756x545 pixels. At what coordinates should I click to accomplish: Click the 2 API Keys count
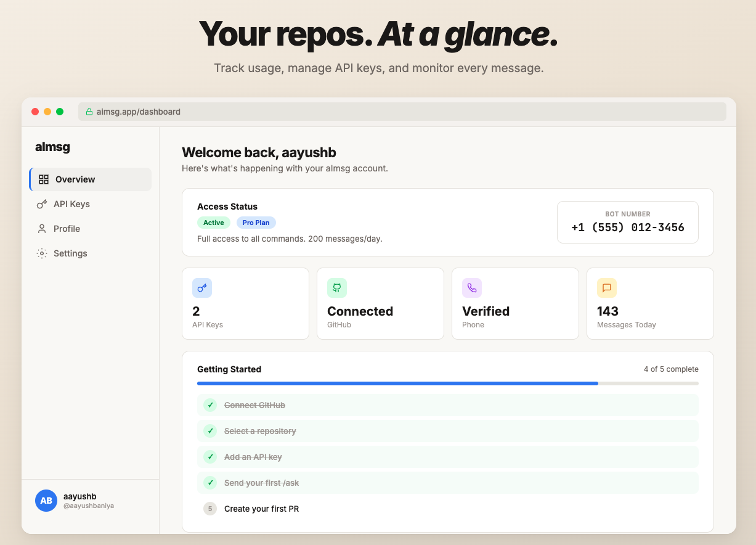[x=196, y=311]
